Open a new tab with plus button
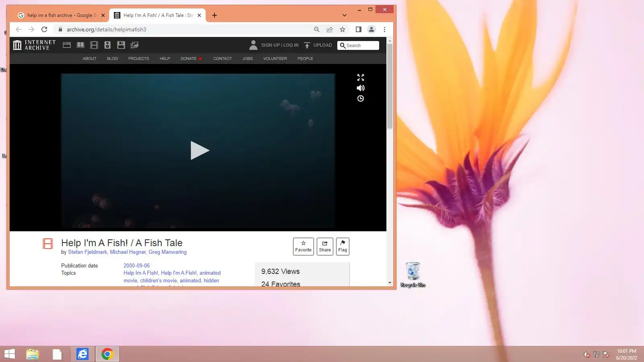The width and height of the screenshot is (644, 362). [x=215, y=15]
